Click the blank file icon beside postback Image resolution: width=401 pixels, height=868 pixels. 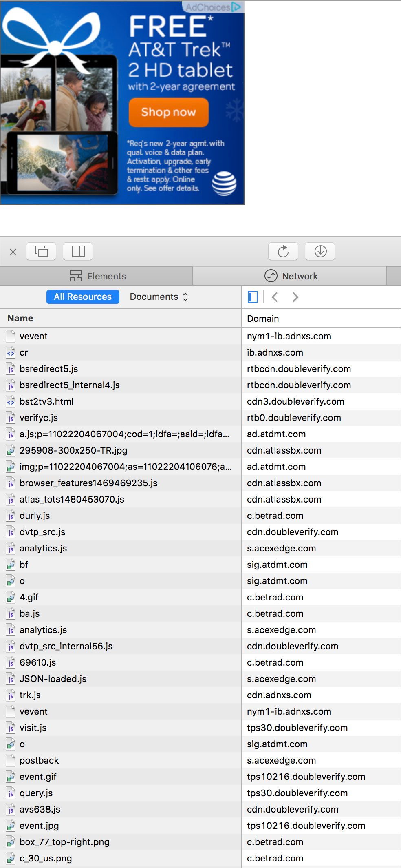pyautogui.click(x=11, y=761)
